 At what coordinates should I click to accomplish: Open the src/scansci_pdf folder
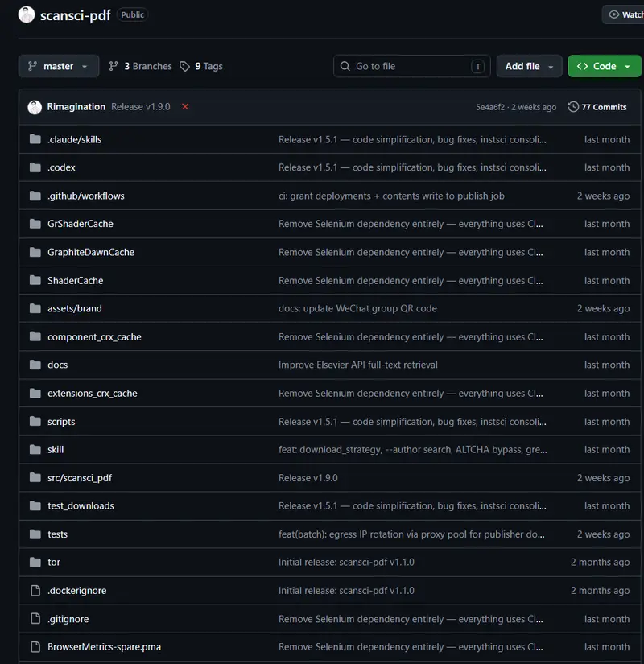click(80, 477)
